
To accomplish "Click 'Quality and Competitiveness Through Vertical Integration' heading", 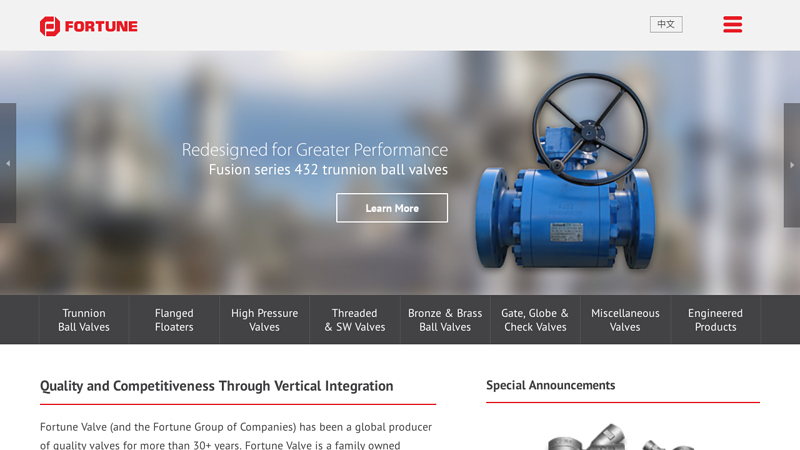I will [216, 386].
